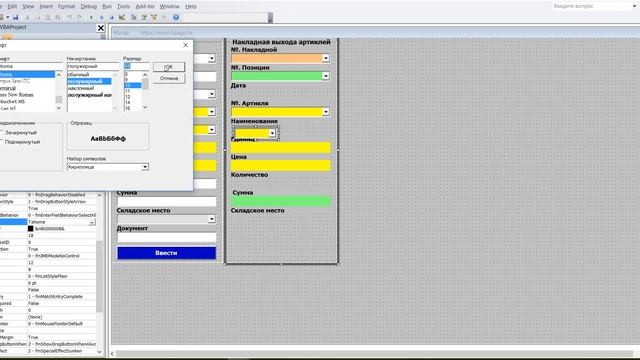This screenshot has width=640, height=360.
Task: Click the Reset (stop) toolbar icon
Action: [x=111, y=18]
